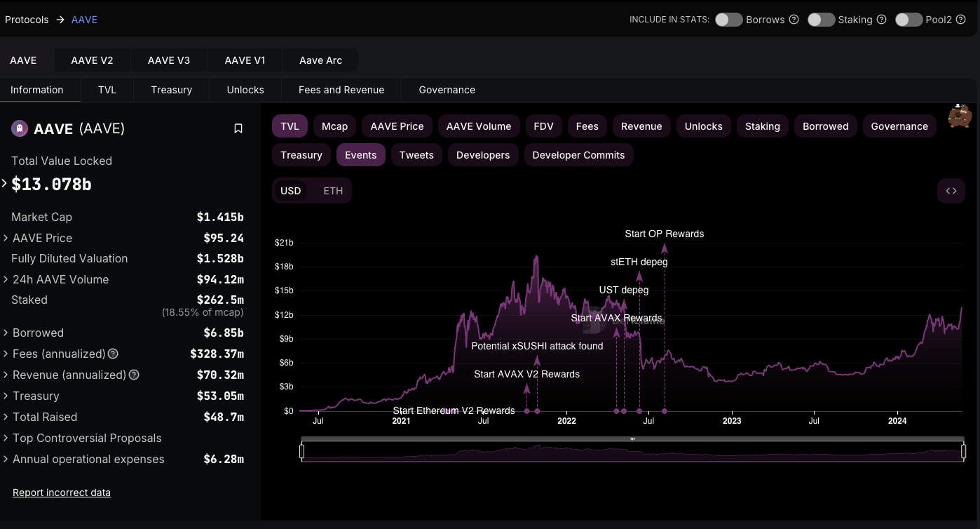Enable the Borrowed chart button

point(825,126)
